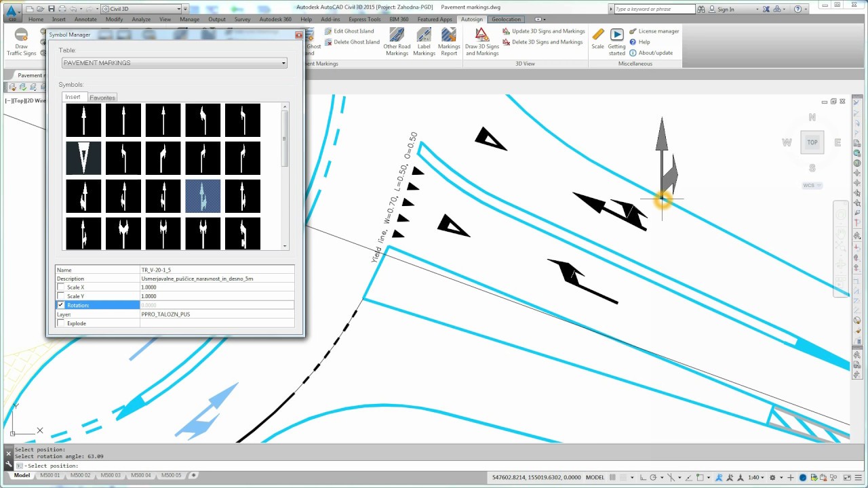Click the MODEL space button in status bar
This screenshot has height=488, width=868.
pyautogui.click(x=595, y=477)
